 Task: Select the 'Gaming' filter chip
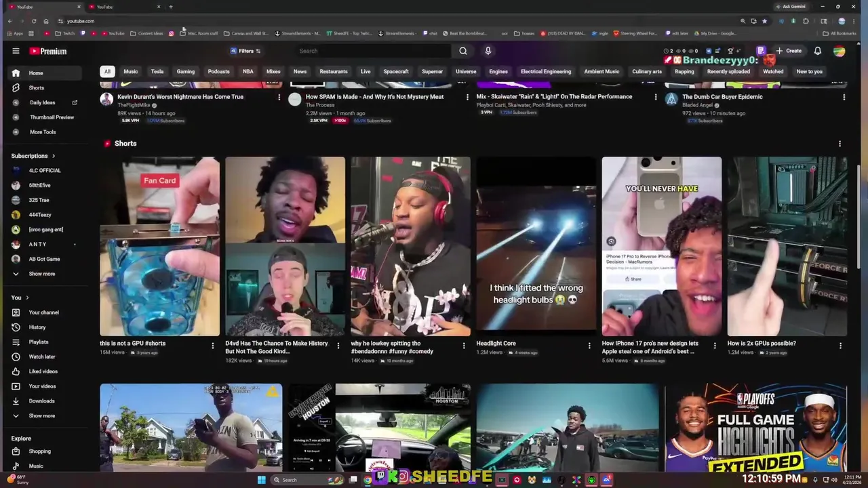click(x=185, y=71)
